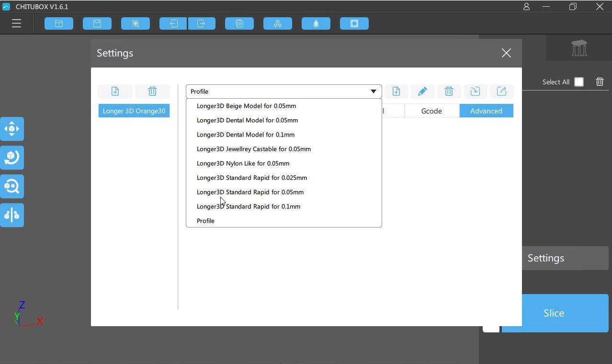612x364 pixels.
Task: Delete selected models trash icon
Action: [x=600, y=82]
